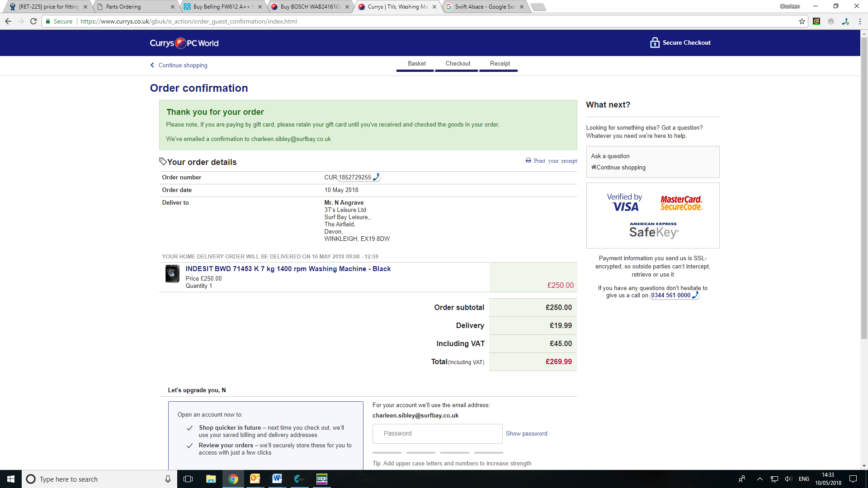The height and width of the screenshot is (488, 868).
Task: Click the washing machine product thumbnail
Action: point(172,274)
